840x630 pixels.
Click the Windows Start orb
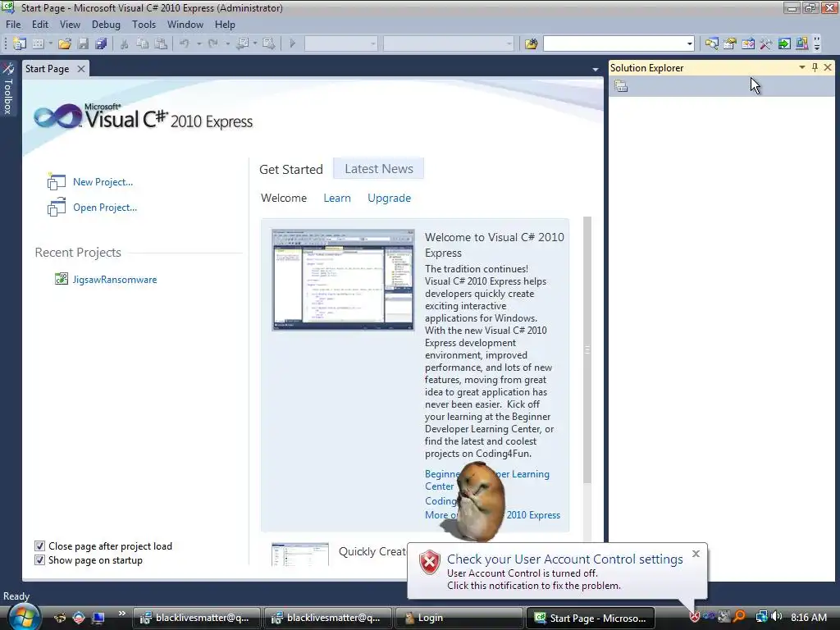[24, 617]
